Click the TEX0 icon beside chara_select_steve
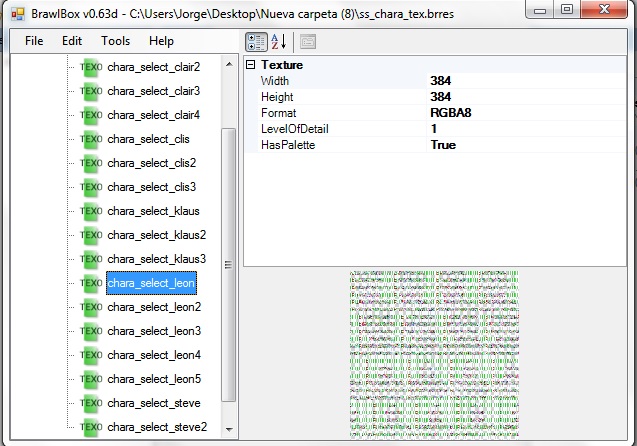Screen dimensions: 637x446 [91, 403]
